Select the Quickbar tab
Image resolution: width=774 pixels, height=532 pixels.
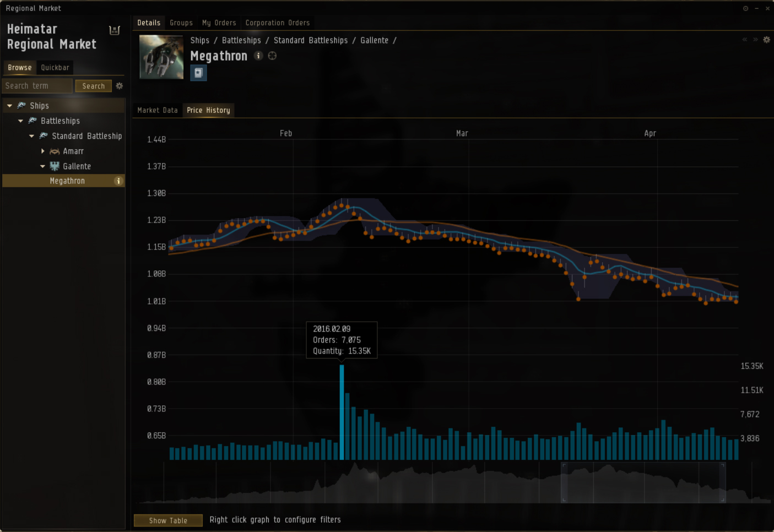click(x=55, y=67)
